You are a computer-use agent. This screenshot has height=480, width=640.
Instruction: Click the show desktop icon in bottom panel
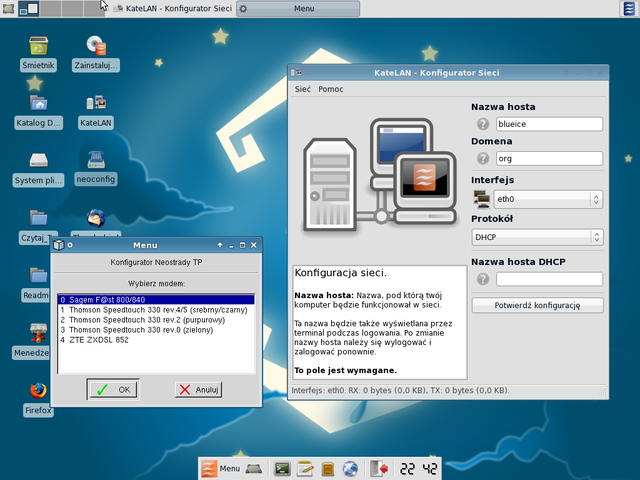254,469
